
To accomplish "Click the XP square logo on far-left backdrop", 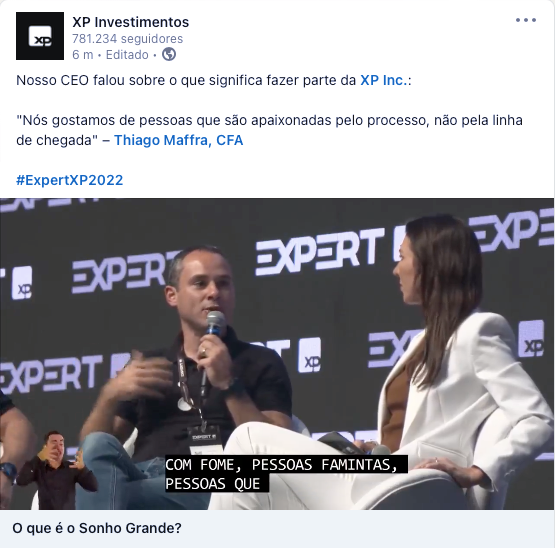I will point(22,283).
